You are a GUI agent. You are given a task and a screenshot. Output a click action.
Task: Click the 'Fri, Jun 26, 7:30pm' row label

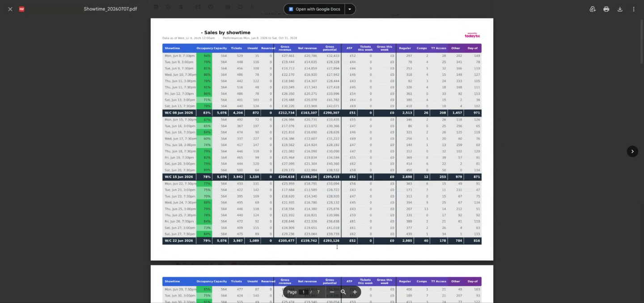(179, 222)
